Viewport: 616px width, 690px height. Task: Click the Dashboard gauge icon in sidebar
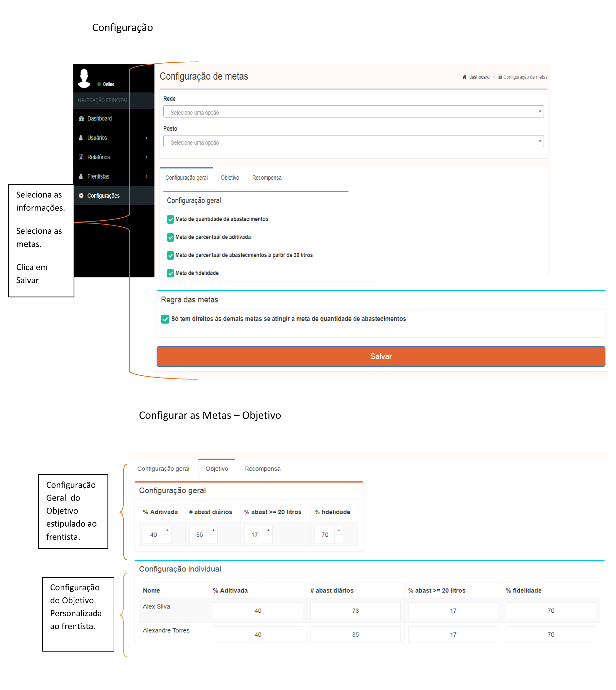pyautogui.click(x=81, y=119)
